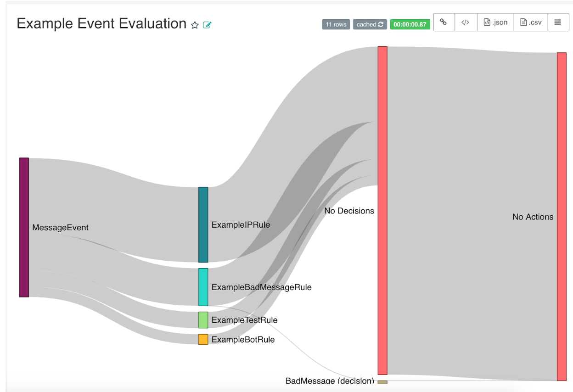The image size is (573, 392).
Task: Click the Example Event Evaluation title
Action: click(x=101, y=23)
